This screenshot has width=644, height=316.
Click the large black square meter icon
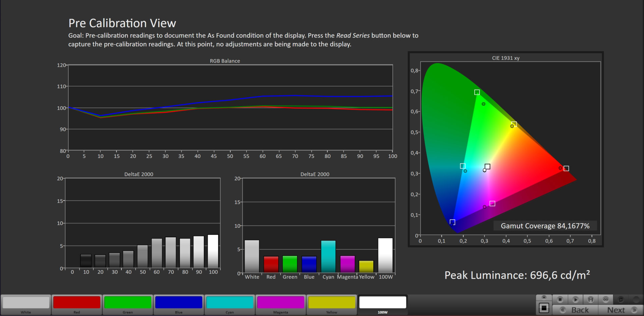pyautogui.click(x=544, y=308)
